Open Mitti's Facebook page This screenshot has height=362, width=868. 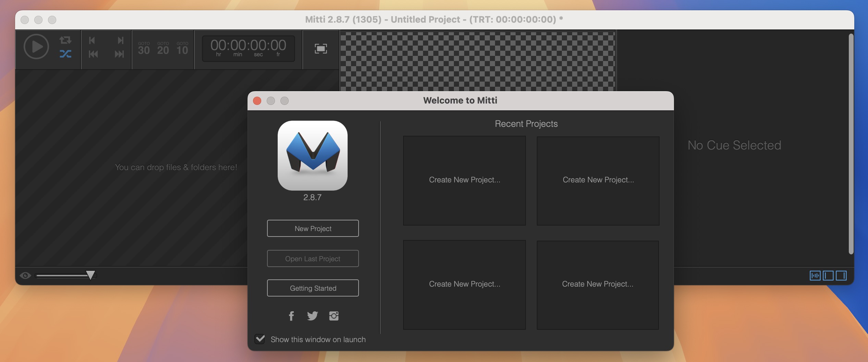292,316
